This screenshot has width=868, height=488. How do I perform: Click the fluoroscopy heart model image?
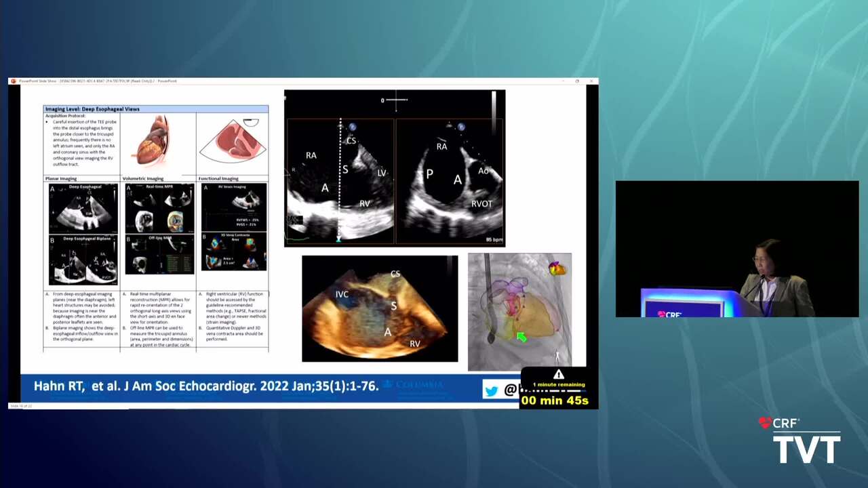519,312
